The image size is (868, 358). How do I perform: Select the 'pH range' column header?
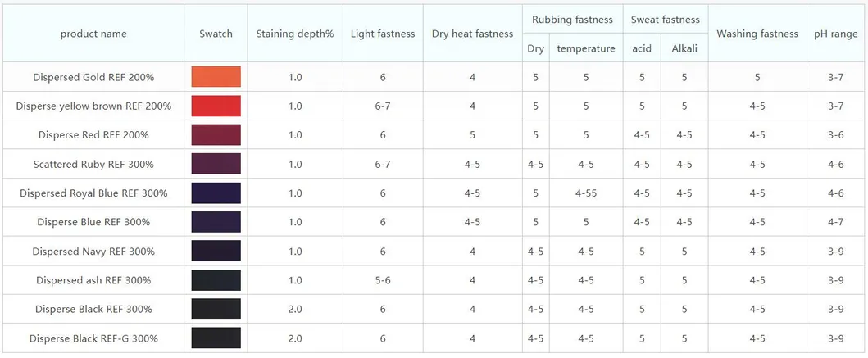point(835,34)
